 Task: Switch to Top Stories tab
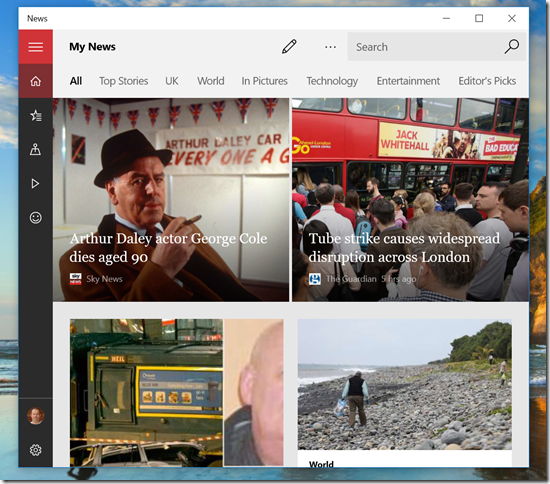123,81
